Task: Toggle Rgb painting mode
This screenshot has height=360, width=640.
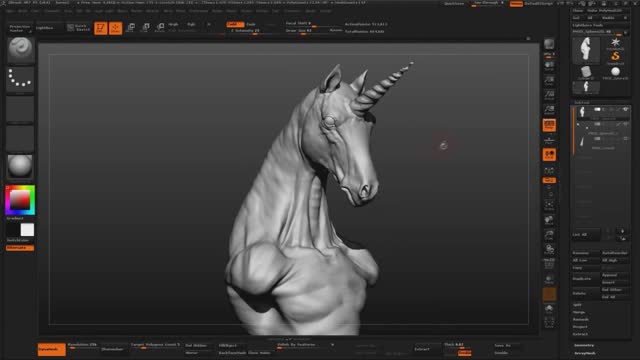Action: [191, 24]
